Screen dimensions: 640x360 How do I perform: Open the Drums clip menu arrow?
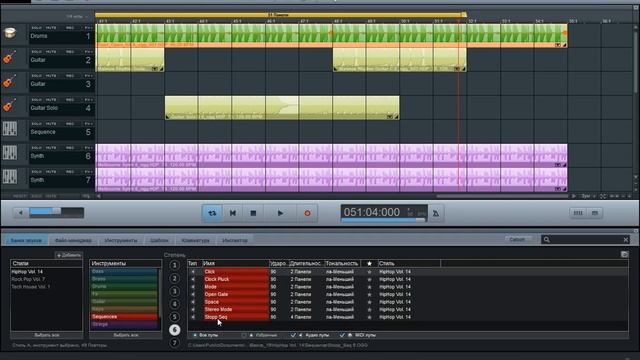point(558,45)
